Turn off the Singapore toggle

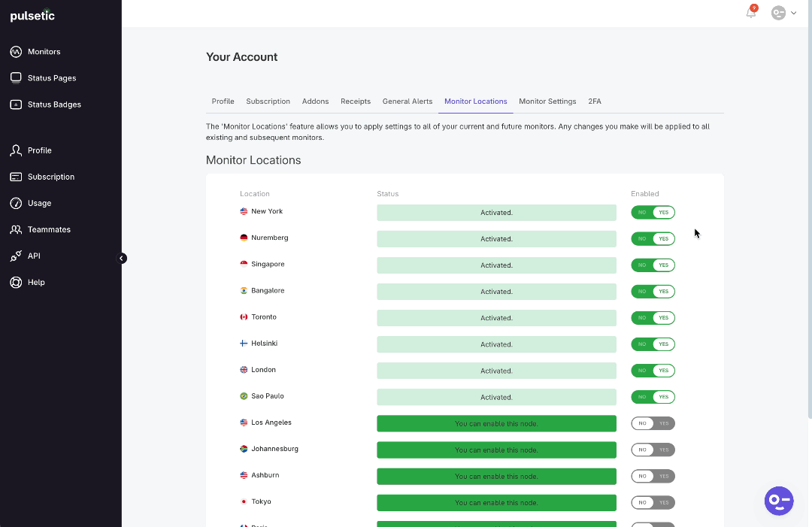pos(653,265)
